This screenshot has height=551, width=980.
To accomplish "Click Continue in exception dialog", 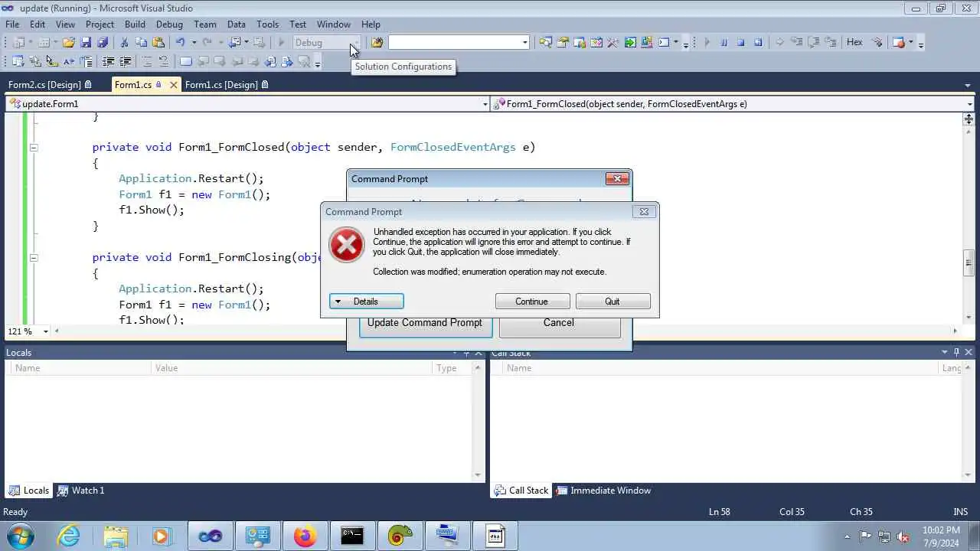I will [x=532, y=302].
